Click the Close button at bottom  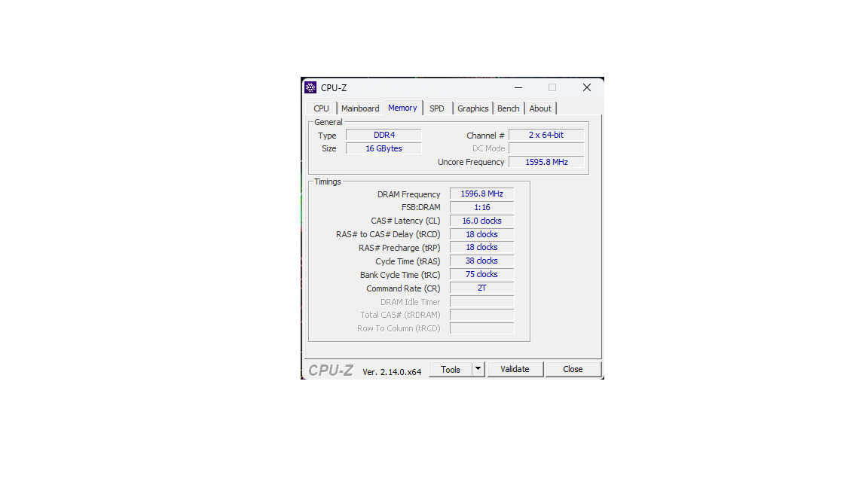(573, 369)
